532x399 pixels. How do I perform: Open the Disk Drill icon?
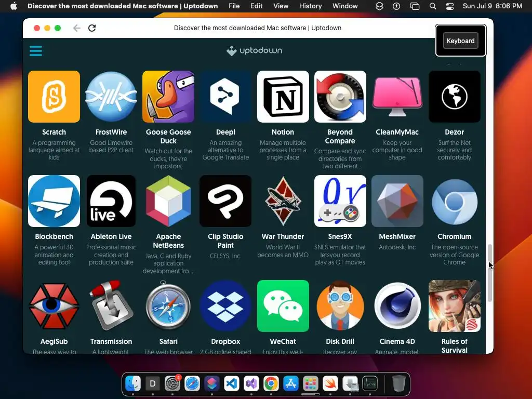tap(340, 306)
